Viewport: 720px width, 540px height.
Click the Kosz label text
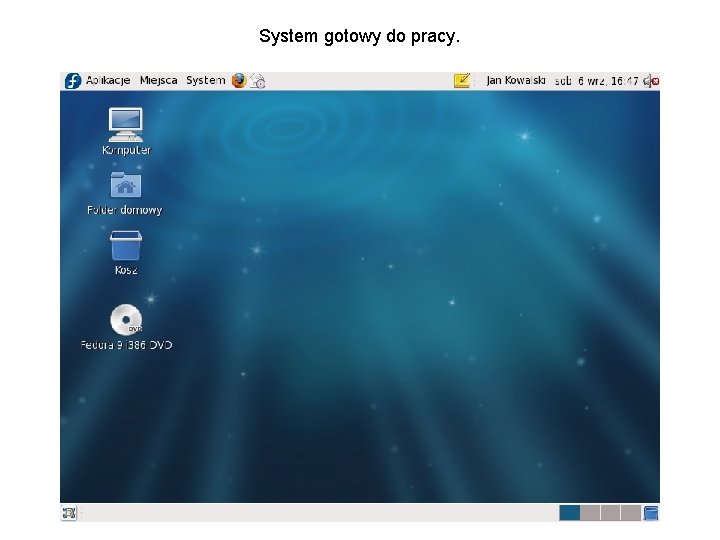pyautogui.click(x=126, y=270)
